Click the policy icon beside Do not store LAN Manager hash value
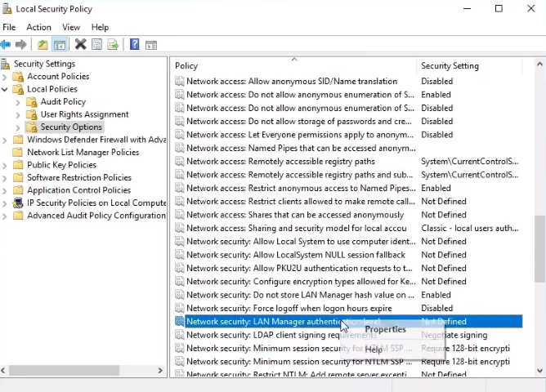Image resolution: width=546 pixels, height=392 pixels. pos(179,295)
